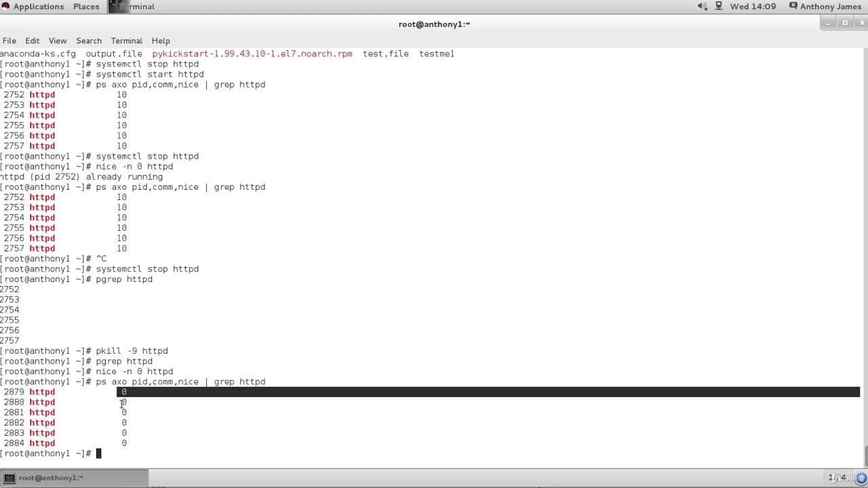Minimize the terminal window

828,24
